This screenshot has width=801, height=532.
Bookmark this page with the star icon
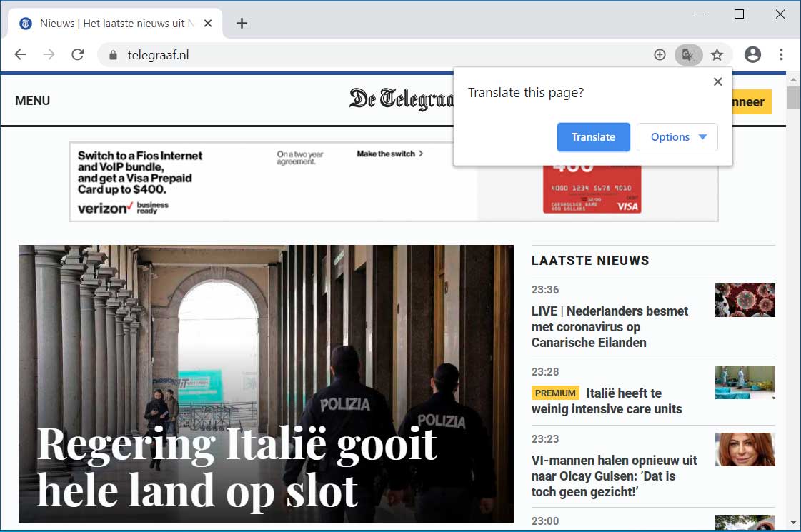(717, 55)
